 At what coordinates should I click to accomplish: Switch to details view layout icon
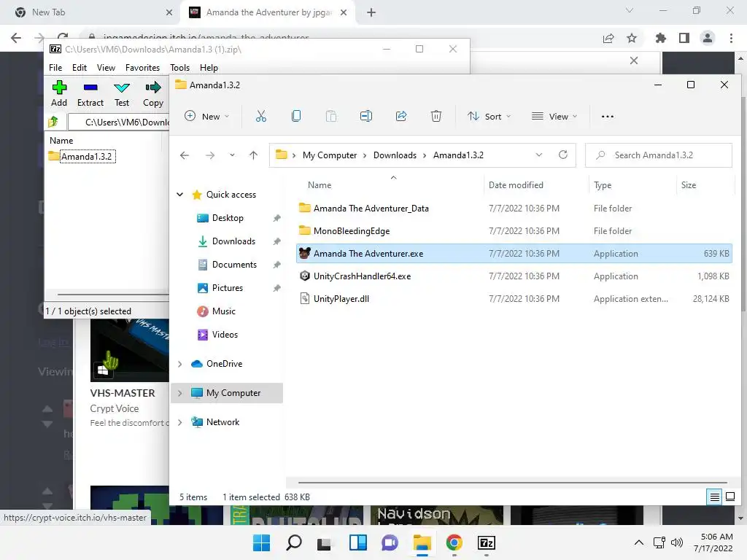(x=715, y=497)
